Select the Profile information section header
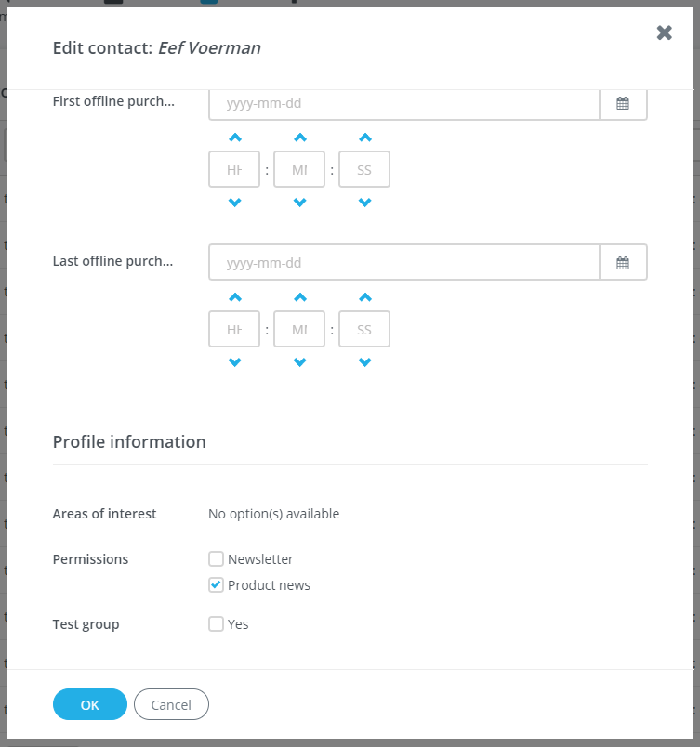700x747 pixels. (129, 441)
